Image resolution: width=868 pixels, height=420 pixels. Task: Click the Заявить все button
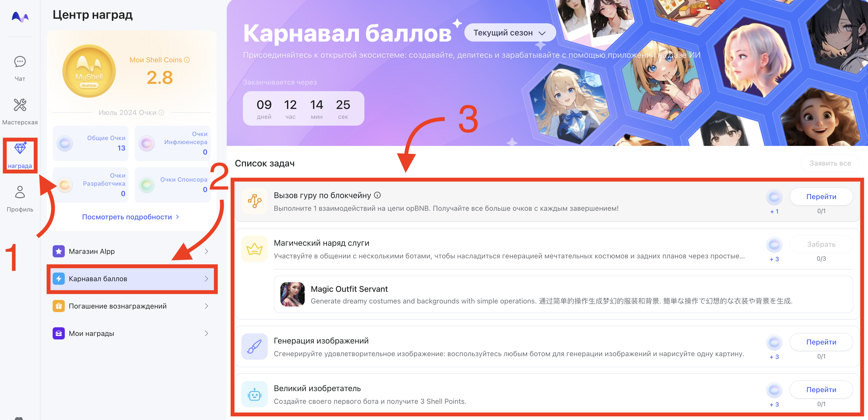(830, 163)
